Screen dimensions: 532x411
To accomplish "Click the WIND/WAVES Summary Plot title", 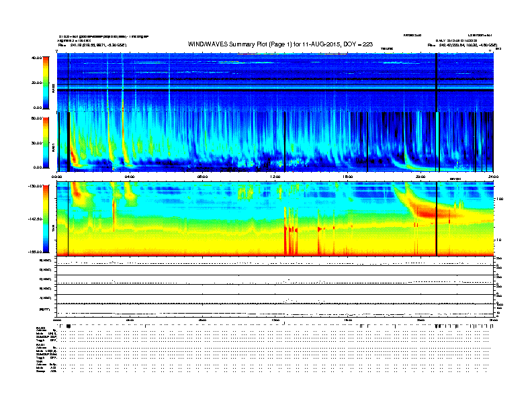I will point(280,44).
